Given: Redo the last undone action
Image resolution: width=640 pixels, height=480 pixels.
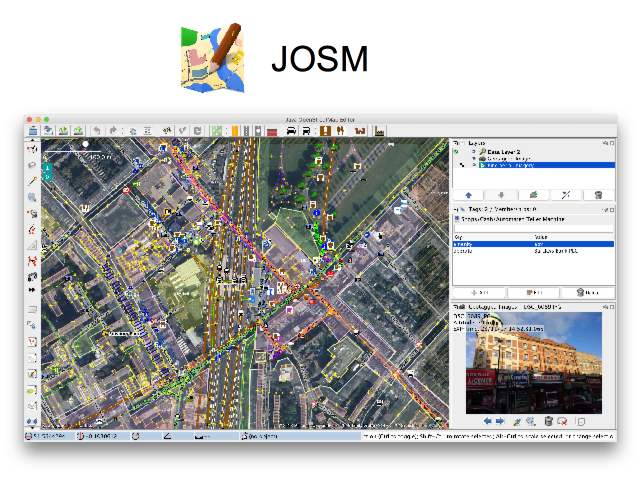Looking at the screenshot, I should pyautogui.click(x=113, y=131).
